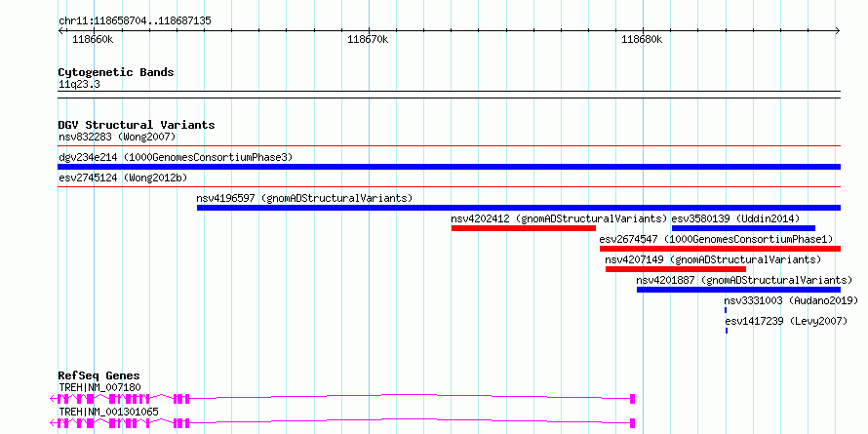Viewport: 868px width, 434px height.
Task: Select the blue esv3580139 variant bar
Action: coord(743,228)
